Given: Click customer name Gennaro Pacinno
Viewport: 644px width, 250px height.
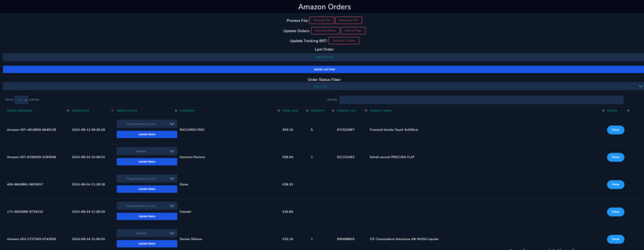Looking at the screenshot, I should coord(192,157).
